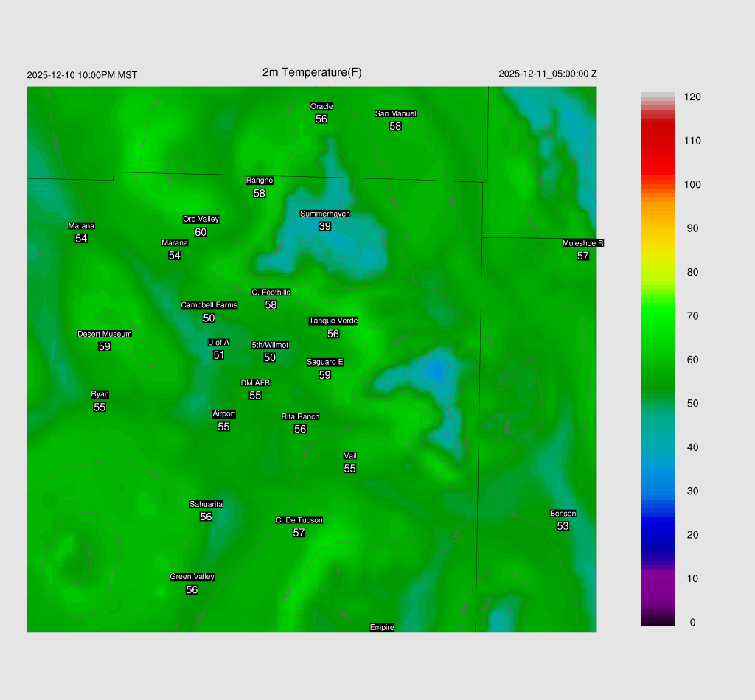Click the San Manuel station label
Viewport: 755px width, 700px height.
point(395,113)
